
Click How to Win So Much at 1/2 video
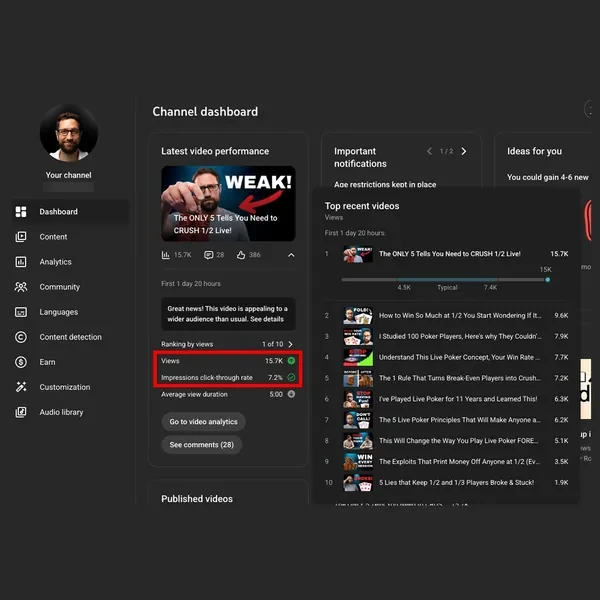[446, 315]
